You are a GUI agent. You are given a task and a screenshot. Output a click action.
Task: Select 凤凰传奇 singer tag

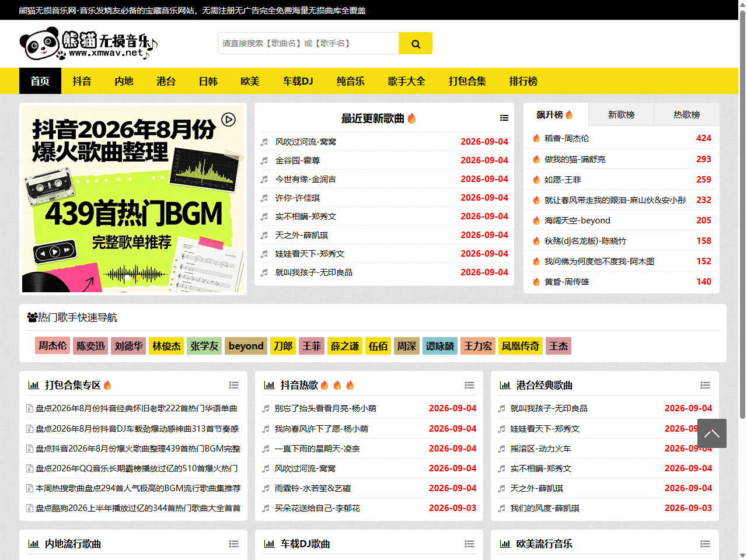pos(521,346)
